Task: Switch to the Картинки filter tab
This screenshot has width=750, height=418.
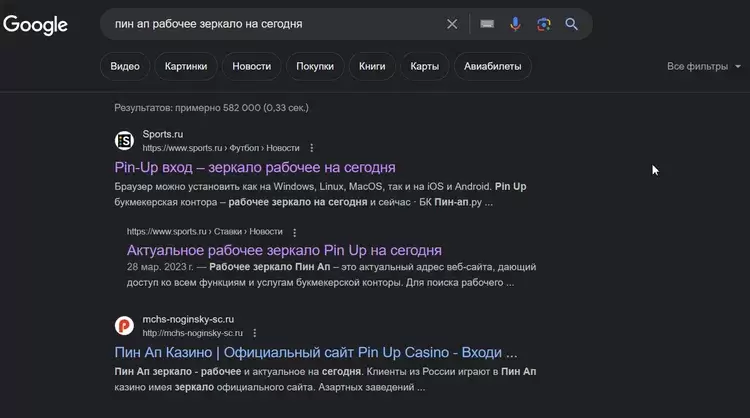Action: 186,66
